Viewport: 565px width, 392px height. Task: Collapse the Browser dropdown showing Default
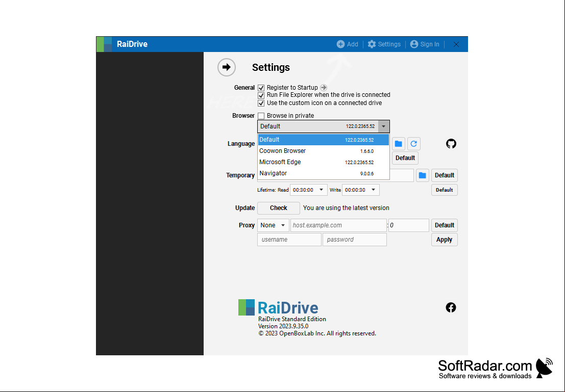coord(324,126)
